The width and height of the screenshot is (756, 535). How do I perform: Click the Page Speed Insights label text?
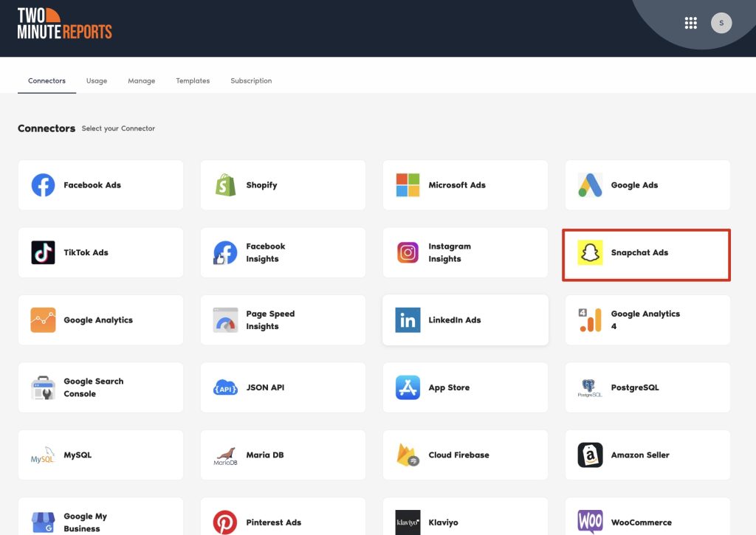270,320
